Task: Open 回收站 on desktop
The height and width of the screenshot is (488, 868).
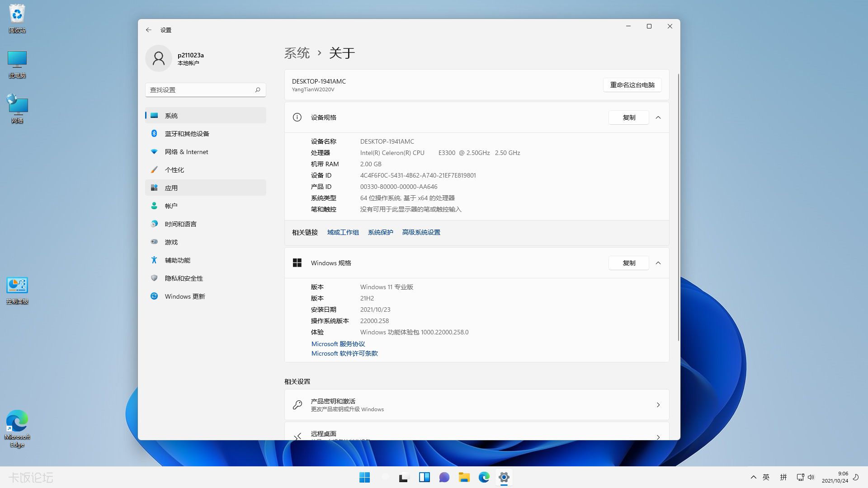Action: pos(17,19)
